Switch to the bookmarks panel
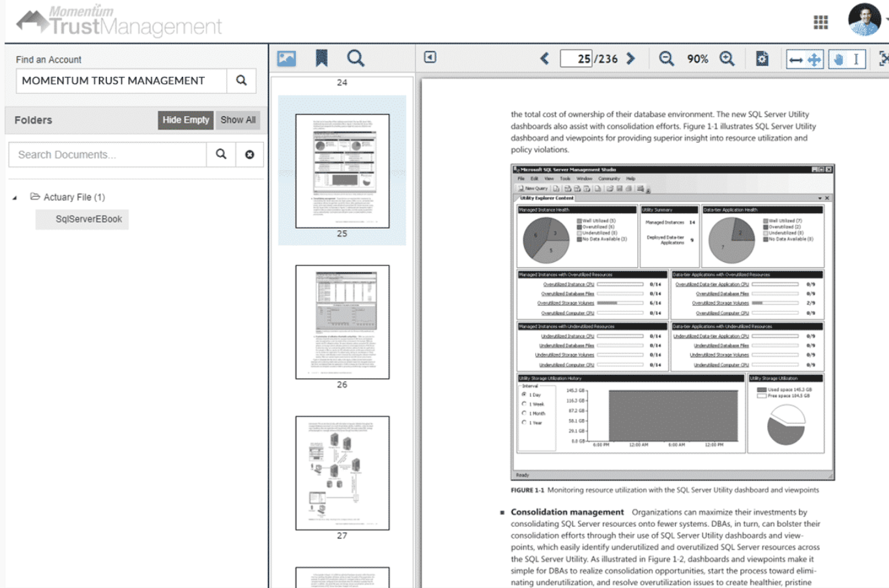The height and width of the screenshot is (588, 889). pyautogui.click(x=321, y=59)
